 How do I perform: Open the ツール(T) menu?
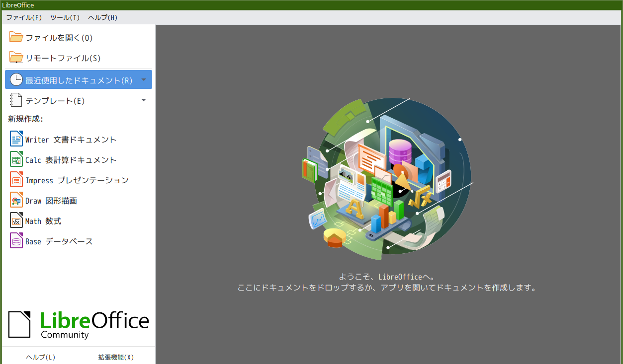65,17
